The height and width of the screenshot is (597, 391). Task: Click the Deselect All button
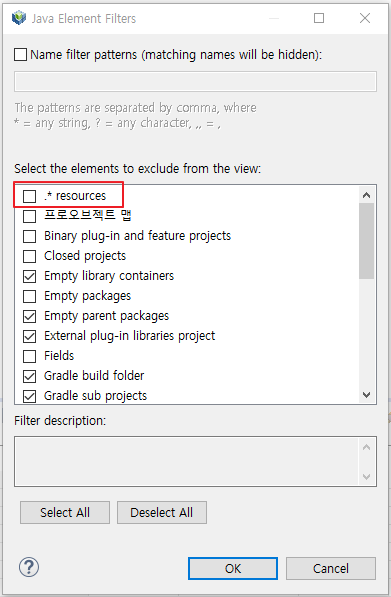[x=162, y=512]
